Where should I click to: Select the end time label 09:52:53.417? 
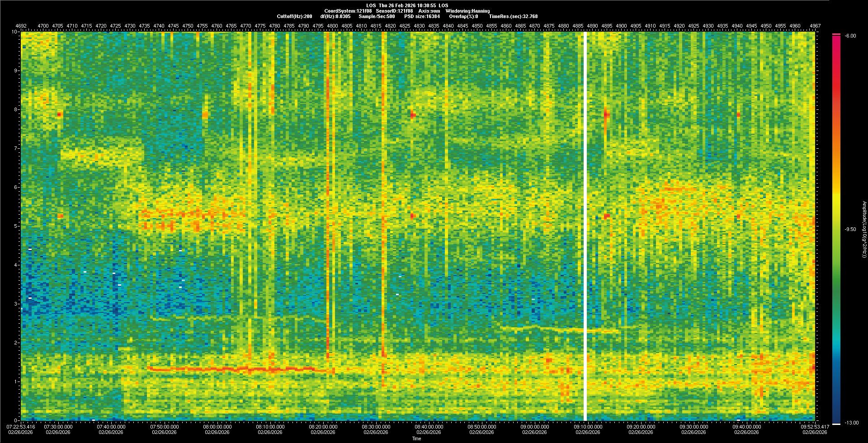point(813,427)
